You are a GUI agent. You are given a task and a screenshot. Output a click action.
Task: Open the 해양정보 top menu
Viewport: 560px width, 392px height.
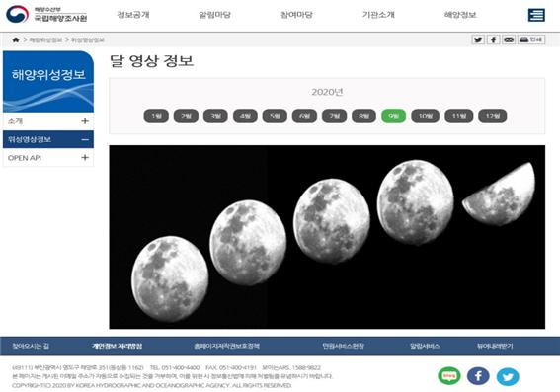tap(460, 15)
